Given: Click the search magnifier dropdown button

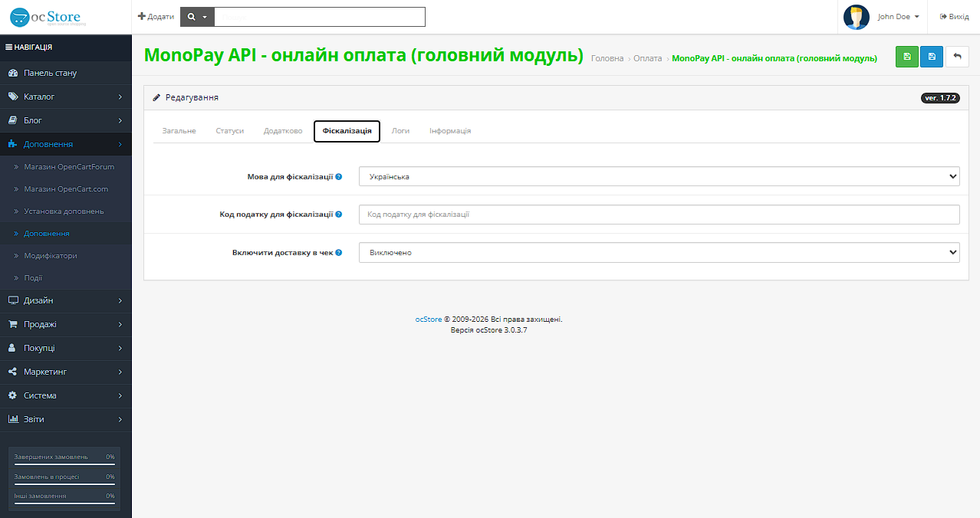Looking at the screenshot, I should 197,16.
